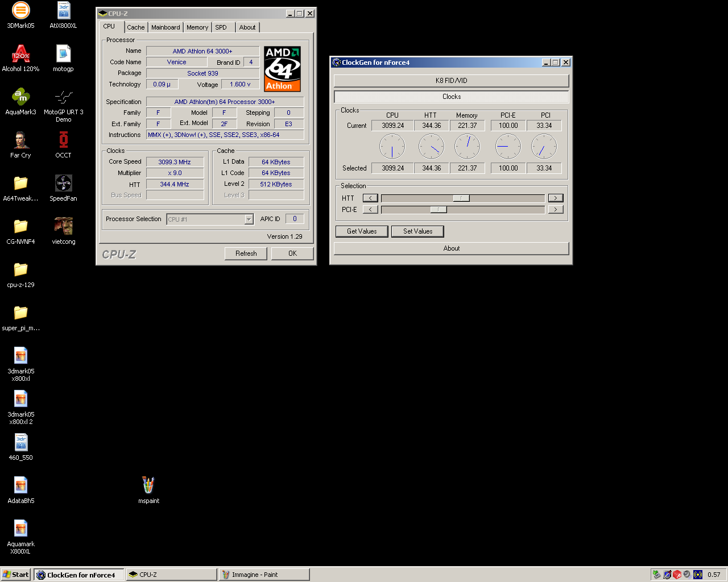Click the Multiplier x 9.0 value
Viewport: 728px width, 582px height.
pos(175,173)
